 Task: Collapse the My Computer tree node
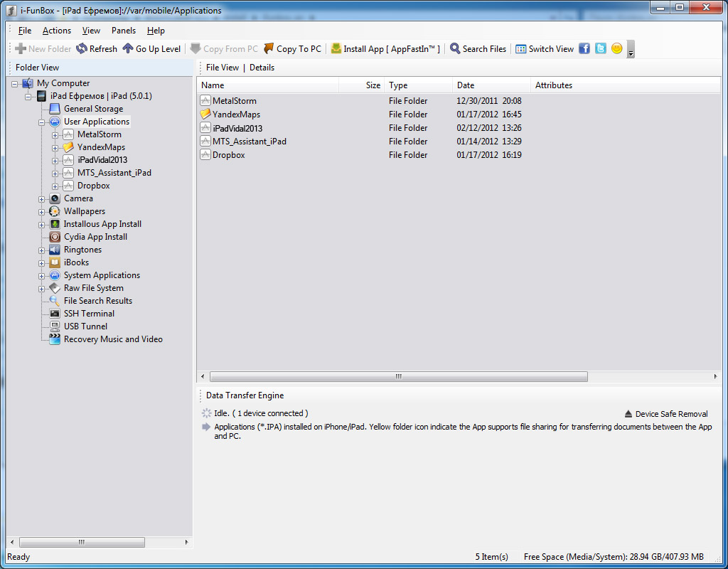tap(15, 84)
